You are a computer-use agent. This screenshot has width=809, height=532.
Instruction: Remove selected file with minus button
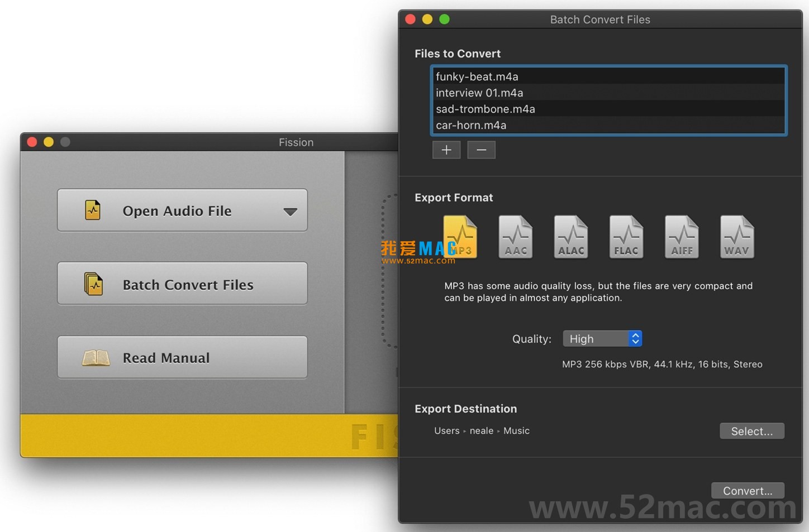pyautogui.click(x=481, y=150)
